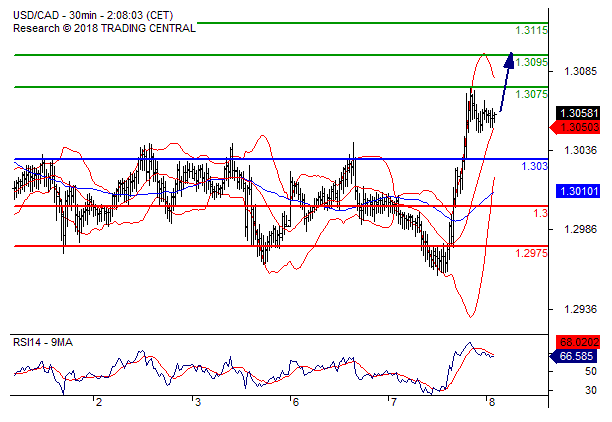Click the green 1.3115 resistance label

click(532, 30)
